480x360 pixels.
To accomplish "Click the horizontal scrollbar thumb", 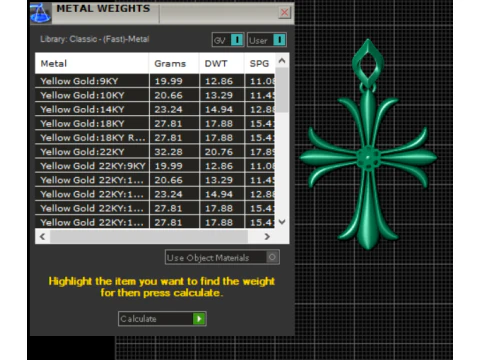I will click(x=149, y=236).
